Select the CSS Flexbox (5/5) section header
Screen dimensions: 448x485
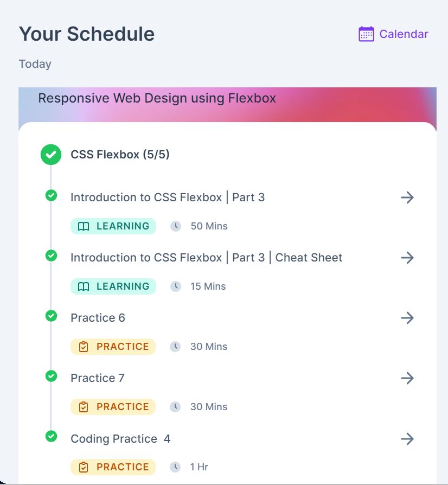(120, 155)
